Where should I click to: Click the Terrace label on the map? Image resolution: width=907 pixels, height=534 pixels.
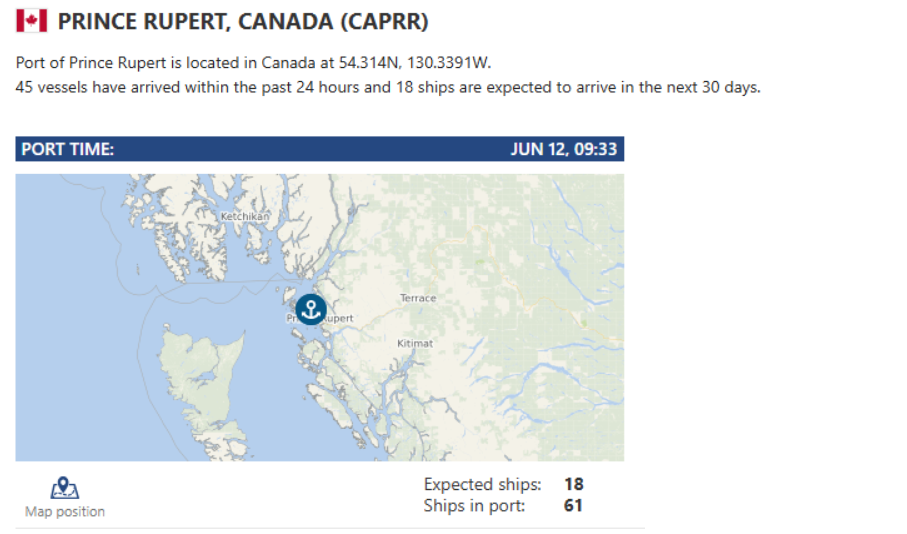[x=418, y=298]
